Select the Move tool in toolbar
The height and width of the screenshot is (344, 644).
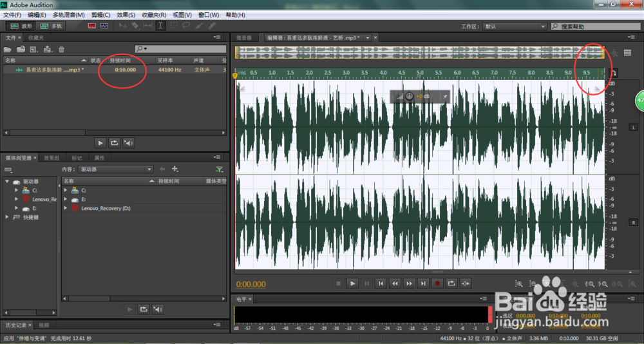pos(123,26)
